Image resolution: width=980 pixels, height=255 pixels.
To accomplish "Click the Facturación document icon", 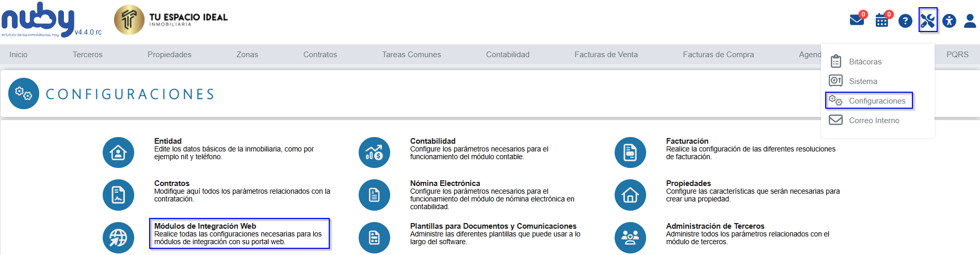I will point(630,152).
